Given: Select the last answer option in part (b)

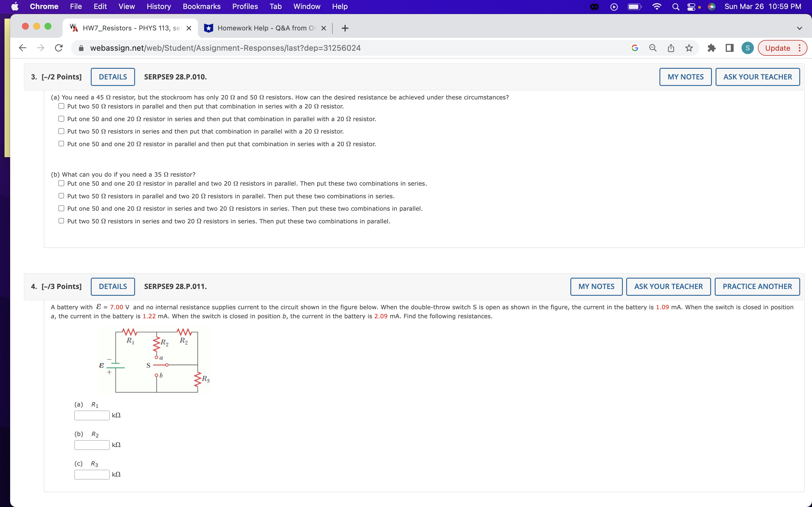Looking at the screenshot, I should click(x=61, y=221).
